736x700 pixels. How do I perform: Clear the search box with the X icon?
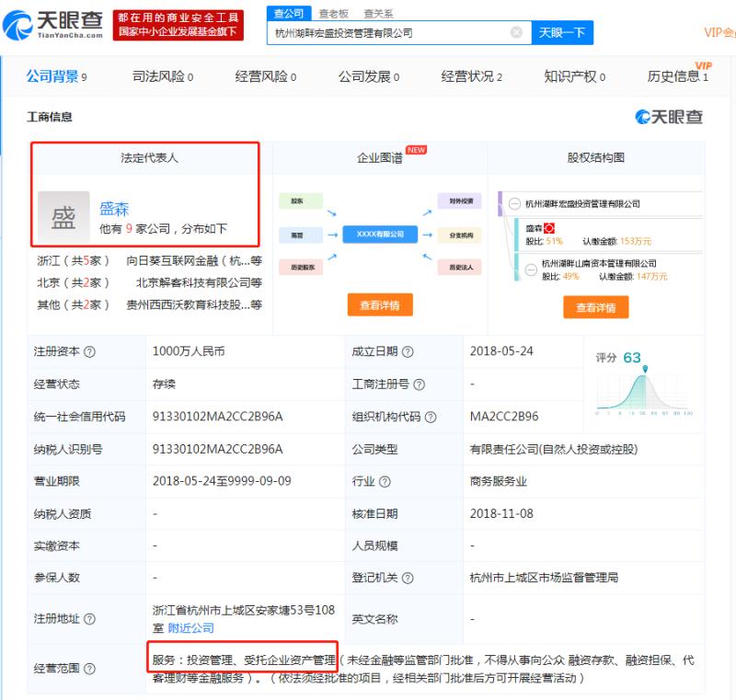(516, 32)
